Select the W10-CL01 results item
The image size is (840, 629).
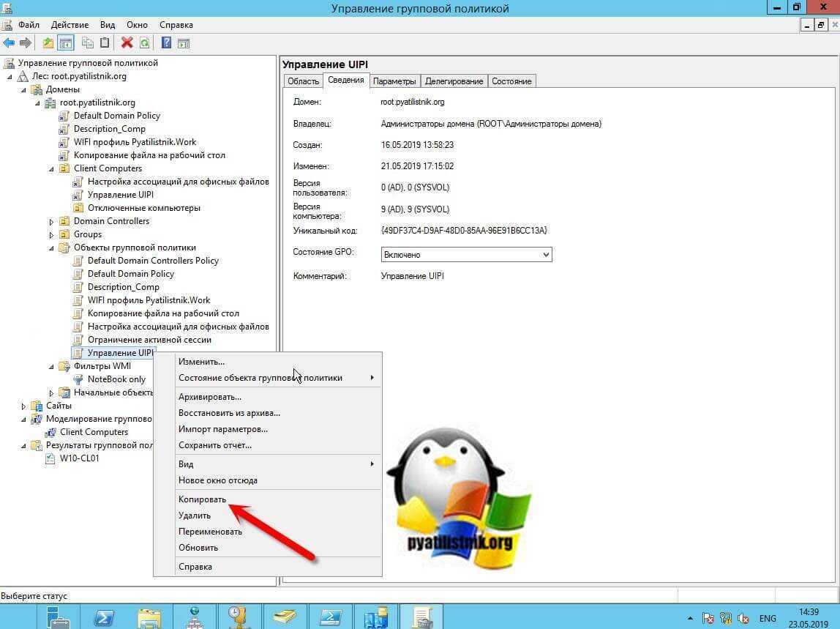click(79, 458)
